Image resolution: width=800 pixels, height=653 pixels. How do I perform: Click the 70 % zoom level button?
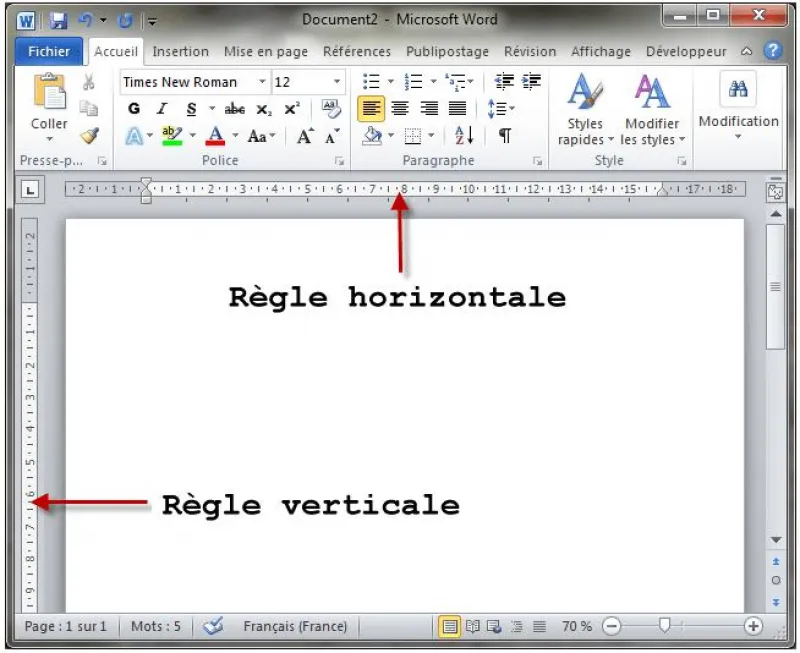point(577,626)
